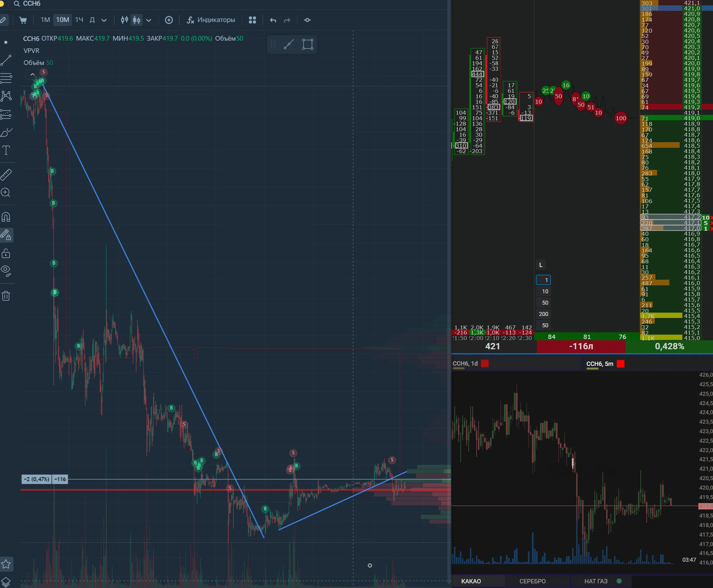Select the trend line drawing tool in sidebar
This screenshot has width=713, height=588.
tap(6, 60)
